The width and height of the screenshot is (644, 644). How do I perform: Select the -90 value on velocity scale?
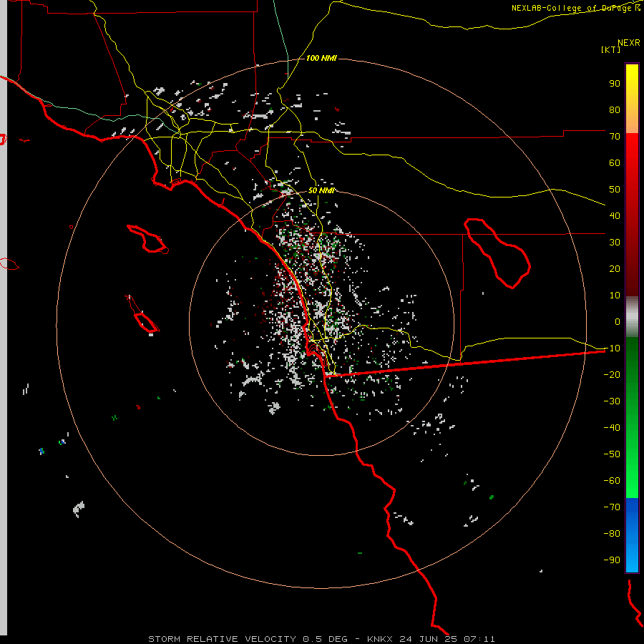612,560
